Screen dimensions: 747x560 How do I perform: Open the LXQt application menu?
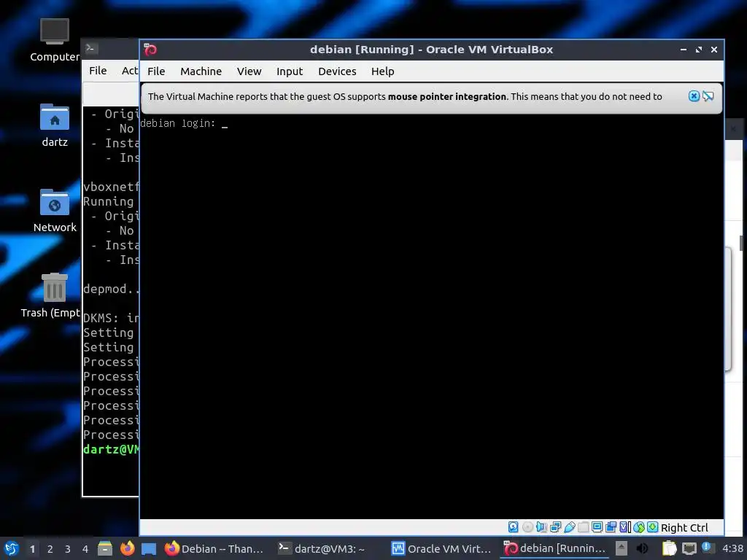[12, 548]
